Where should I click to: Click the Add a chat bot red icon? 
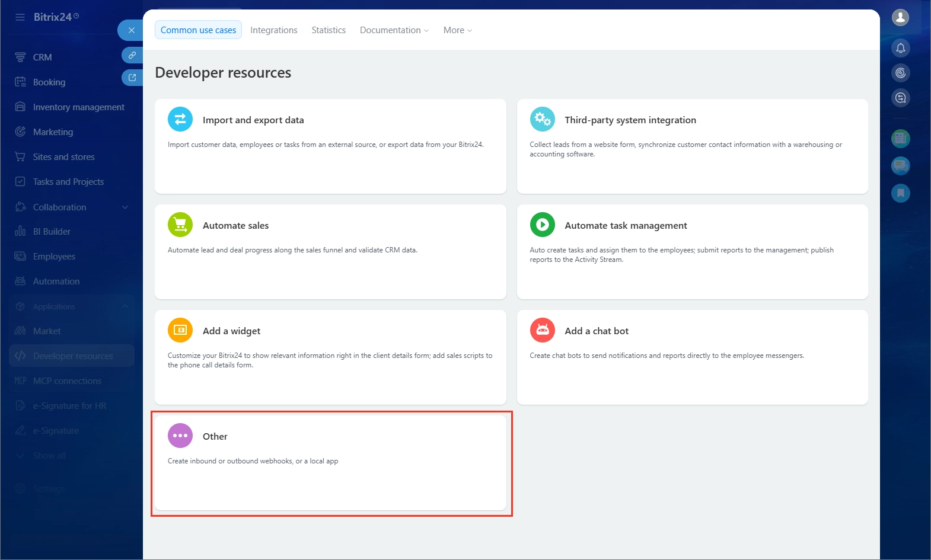[542, 331]
